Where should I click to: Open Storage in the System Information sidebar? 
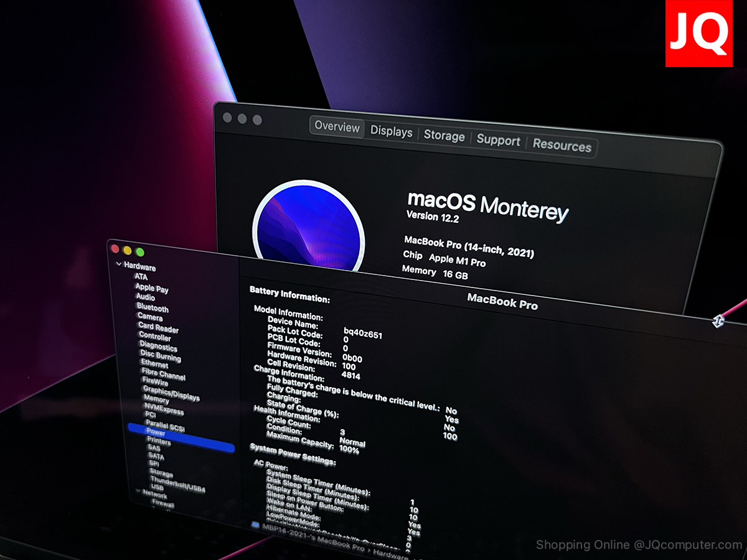coord(161,474)
